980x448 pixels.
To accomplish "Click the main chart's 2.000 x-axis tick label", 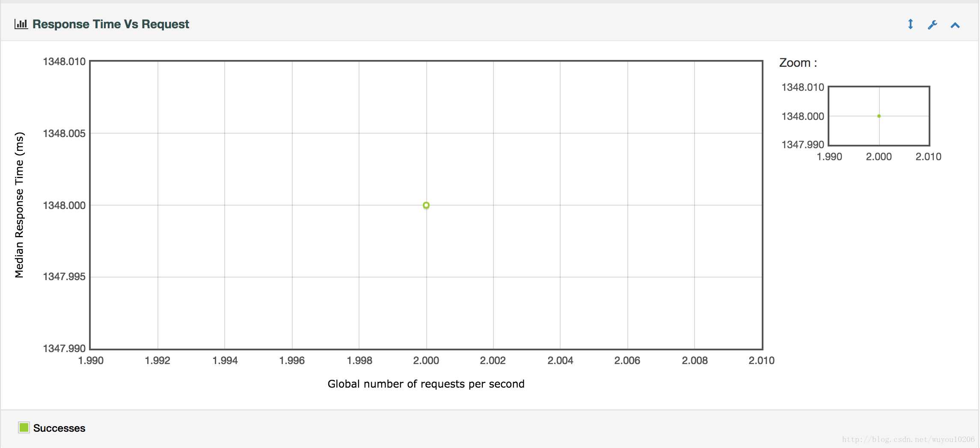I will pos(426,361).
